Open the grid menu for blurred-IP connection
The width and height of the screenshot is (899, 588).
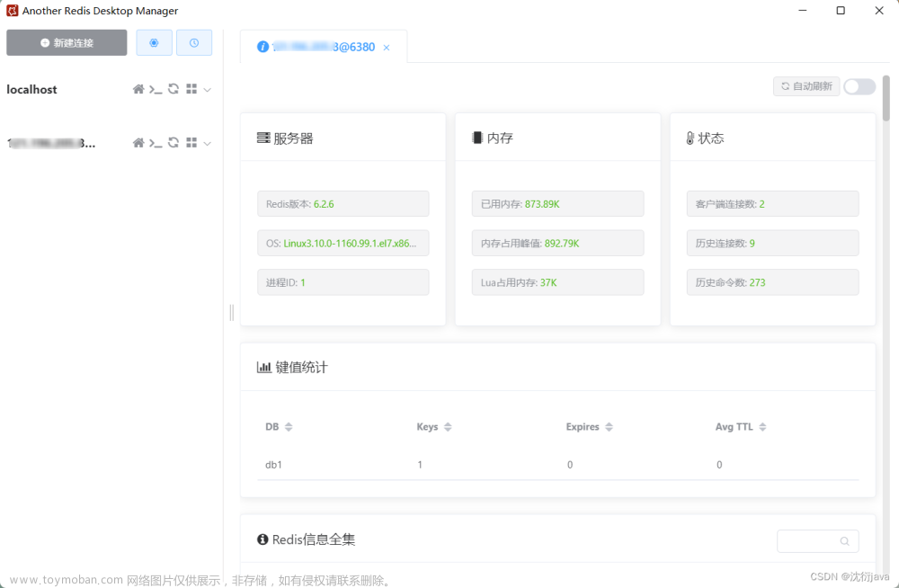pos(191,143)
